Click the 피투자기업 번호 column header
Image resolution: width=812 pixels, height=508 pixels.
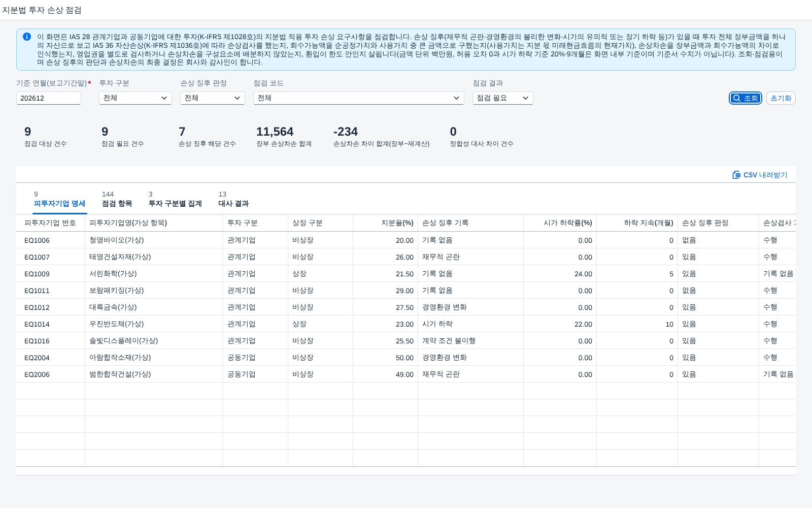(x=50, y=223)
